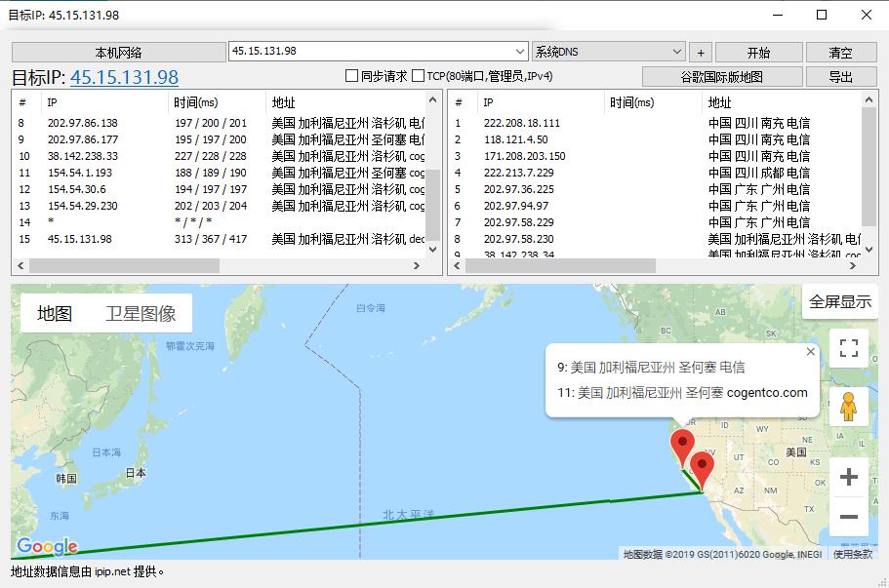Click the 开始 button
Viewport: 889px width, 588px height.
757,53
